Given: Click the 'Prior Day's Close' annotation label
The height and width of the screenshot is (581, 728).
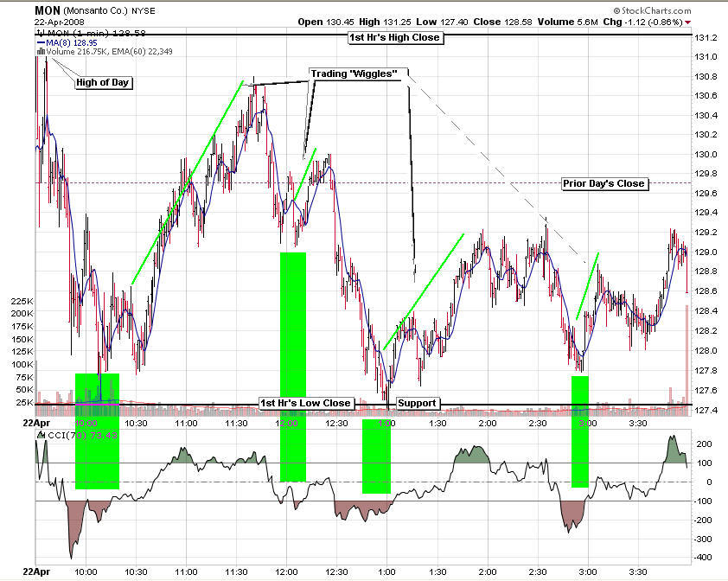Looking at the screenshot, I should (x=603, y=183).
